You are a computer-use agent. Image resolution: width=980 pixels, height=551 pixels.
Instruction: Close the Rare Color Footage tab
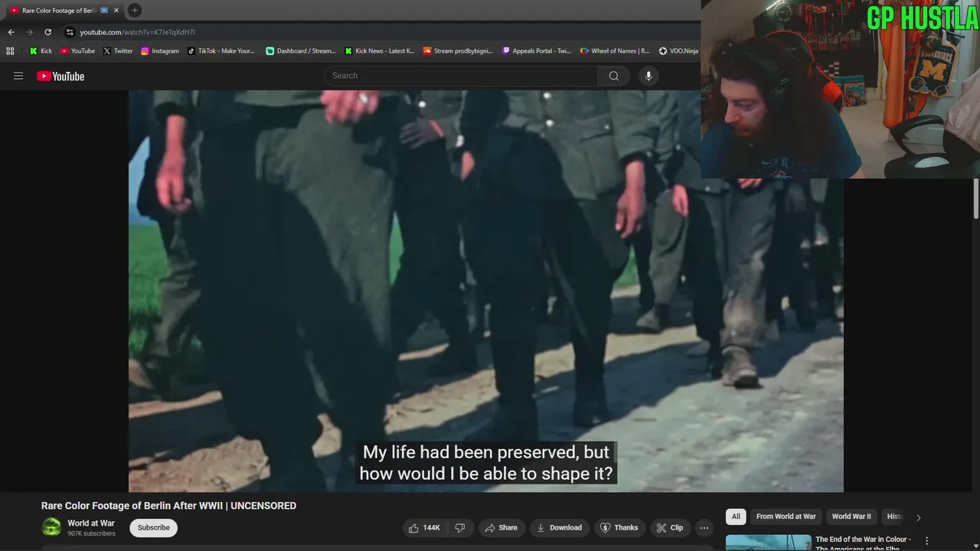pos(116,11)
